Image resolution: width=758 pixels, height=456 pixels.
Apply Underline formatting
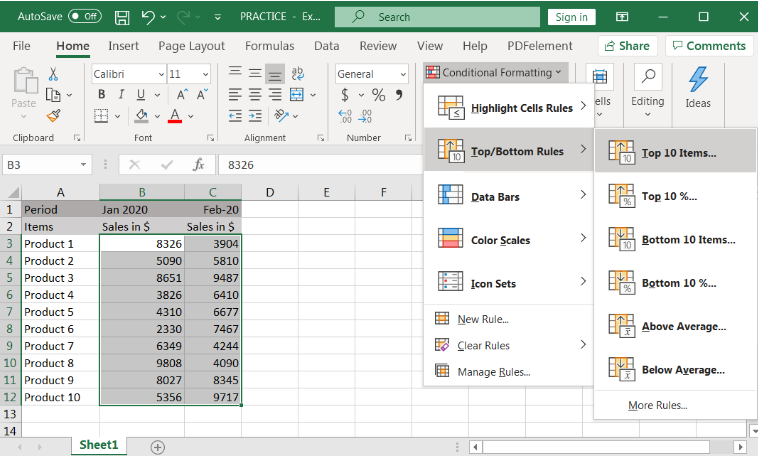(x=141, y=94)
